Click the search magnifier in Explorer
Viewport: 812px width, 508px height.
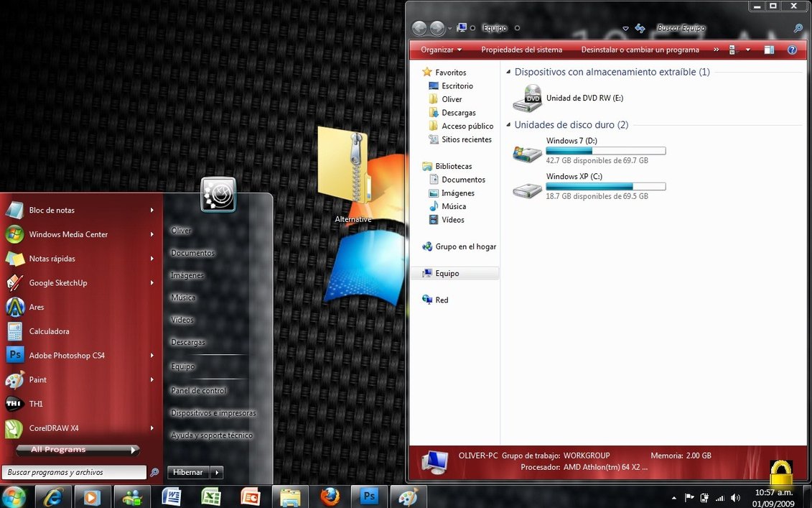798,29
